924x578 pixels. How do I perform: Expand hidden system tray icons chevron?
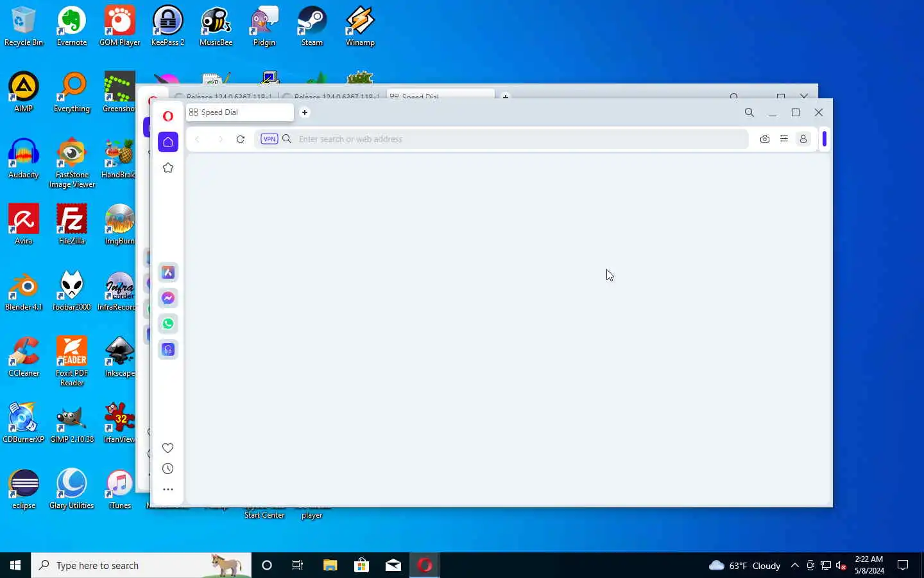tap(795, 565)
